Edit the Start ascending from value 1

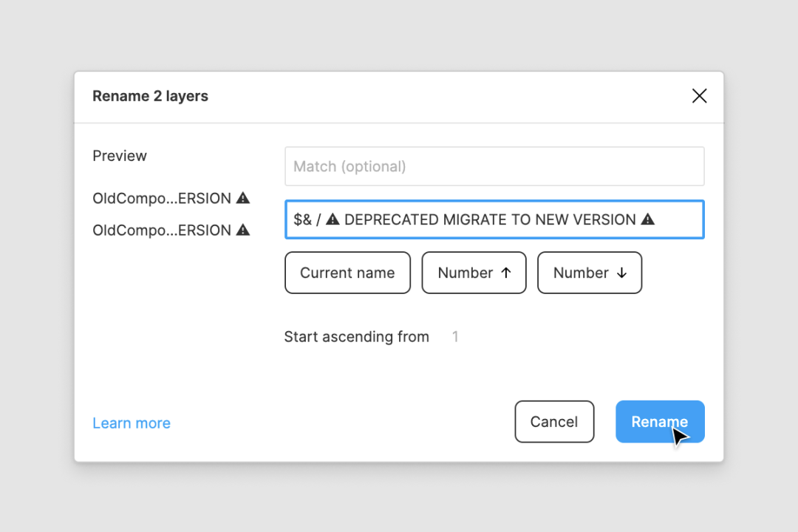coord(455,336)
